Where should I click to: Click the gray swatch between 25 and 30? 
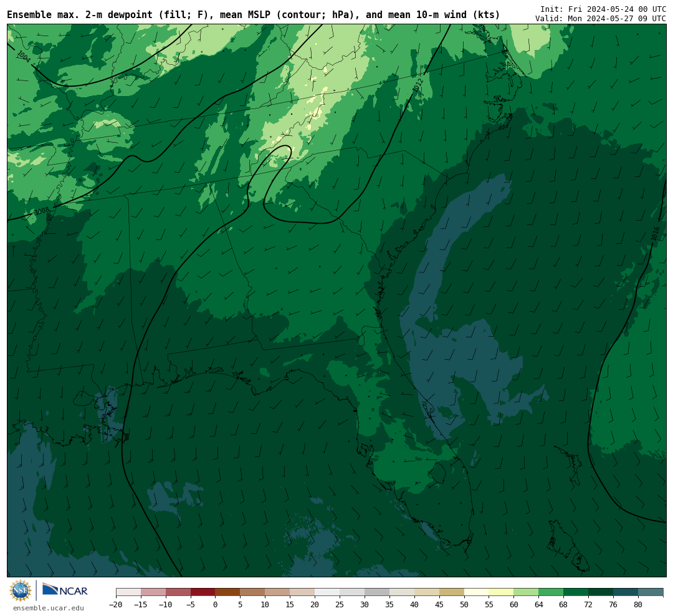click(x=352, y=592)
